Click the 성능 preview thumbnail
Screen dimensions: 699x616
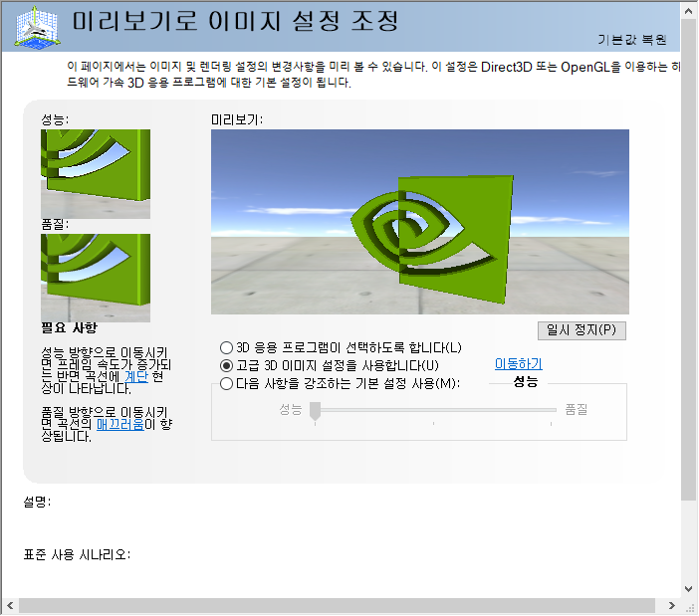tap(96, 174)
